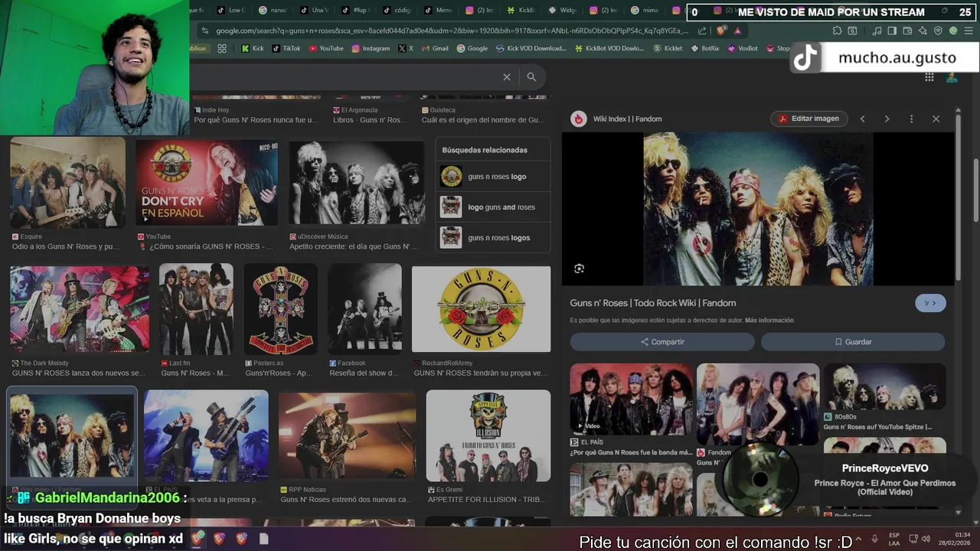Open three-dot options in image preview panel
This screenshot has width=980, height=551.
(x=911, y=119)
